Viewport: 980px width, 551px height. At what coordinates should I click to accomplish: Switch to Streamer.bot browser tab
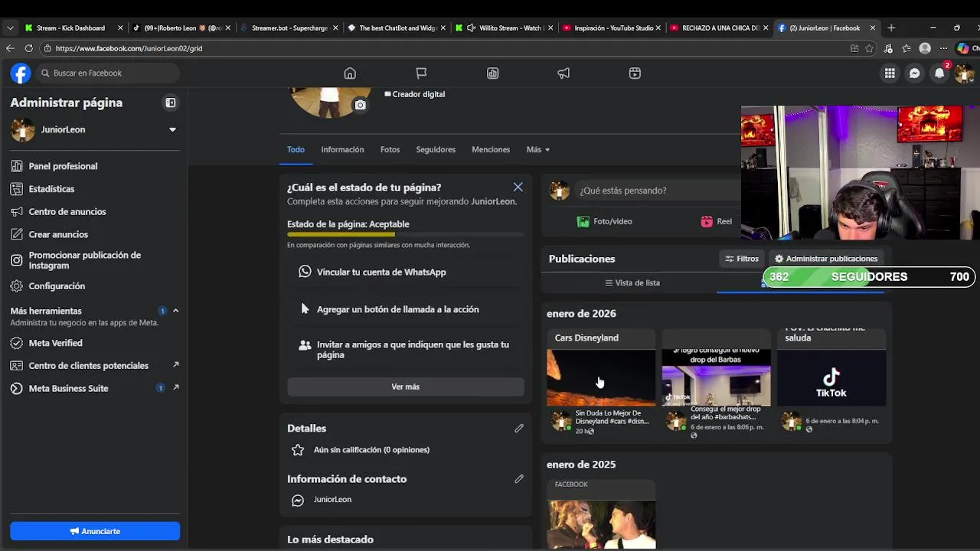click(288, 28)
